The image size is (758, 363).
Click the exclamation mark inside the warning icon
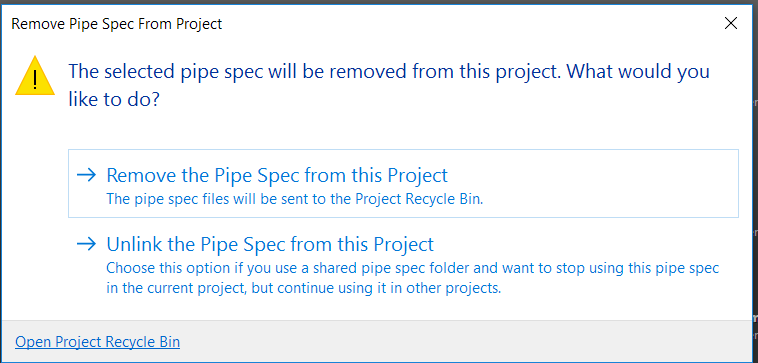point(35,80)
